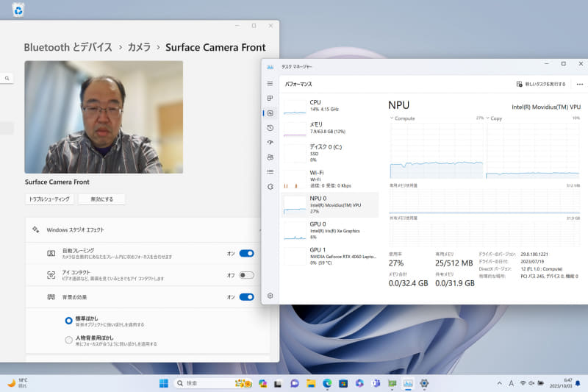588x392 pixels.
Task: Open Microsoft Edge from taskbar
Action: point(327,383)
